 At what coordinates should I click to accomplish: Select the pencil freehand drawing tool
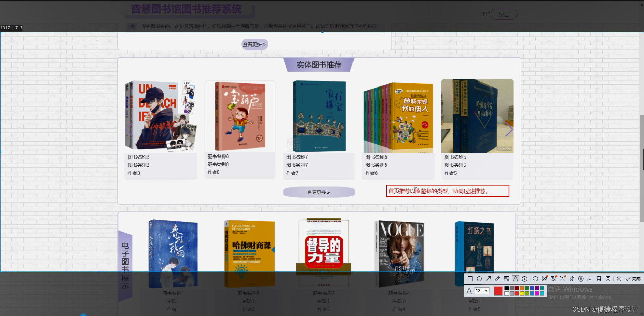tap(497, 279)
